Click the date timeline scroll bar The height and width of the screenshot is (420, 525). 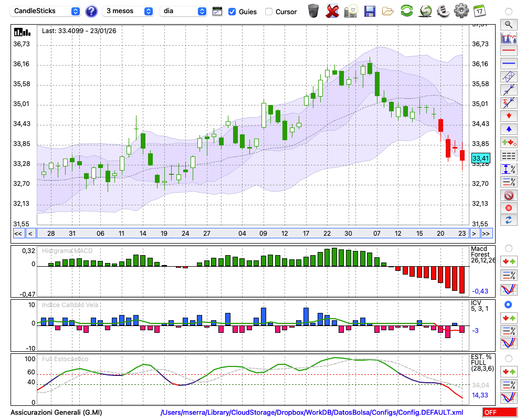click(252, 234)
